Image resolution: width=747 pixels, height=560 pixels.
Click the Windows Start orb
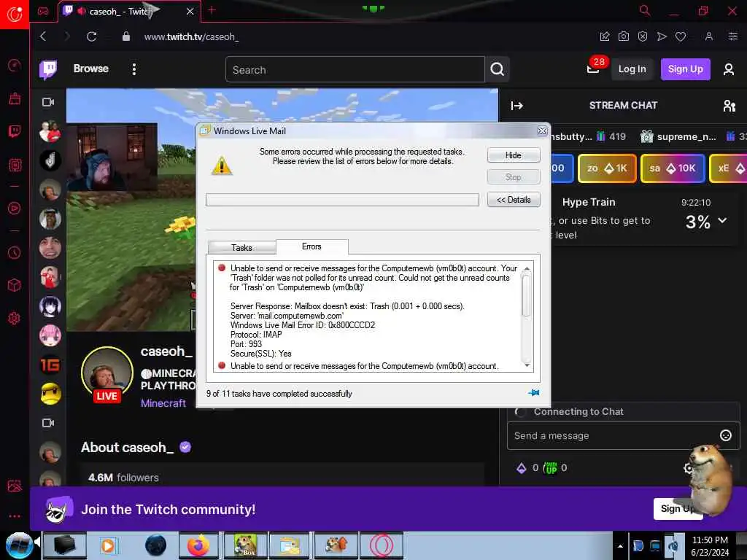[19, 545]
